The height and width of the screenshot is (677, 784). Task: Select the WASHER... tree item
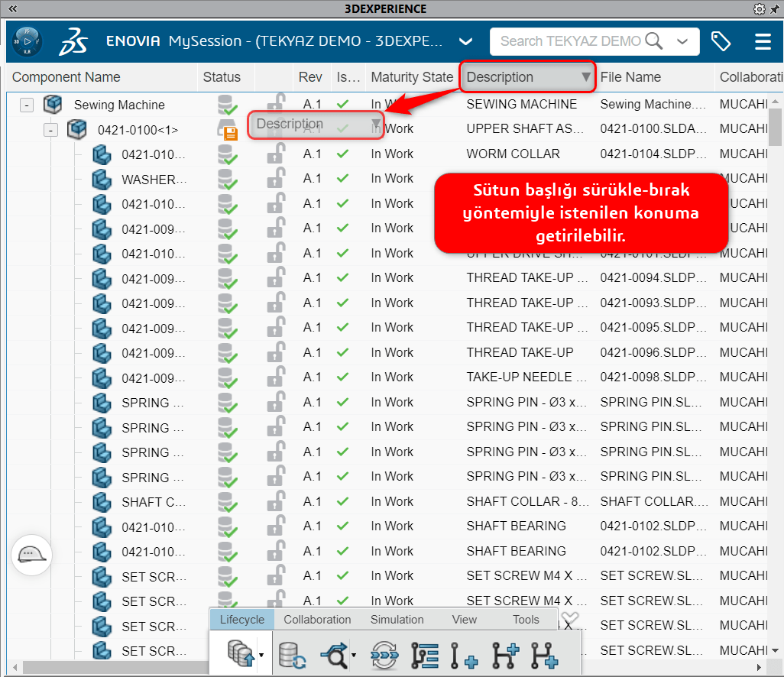(154, 180)
